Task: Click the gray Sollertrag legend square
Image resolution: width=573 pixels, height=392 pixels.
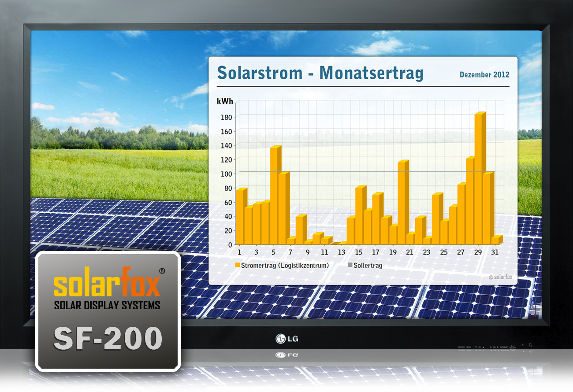Action: pyautogui.click(x=350, y=265)
